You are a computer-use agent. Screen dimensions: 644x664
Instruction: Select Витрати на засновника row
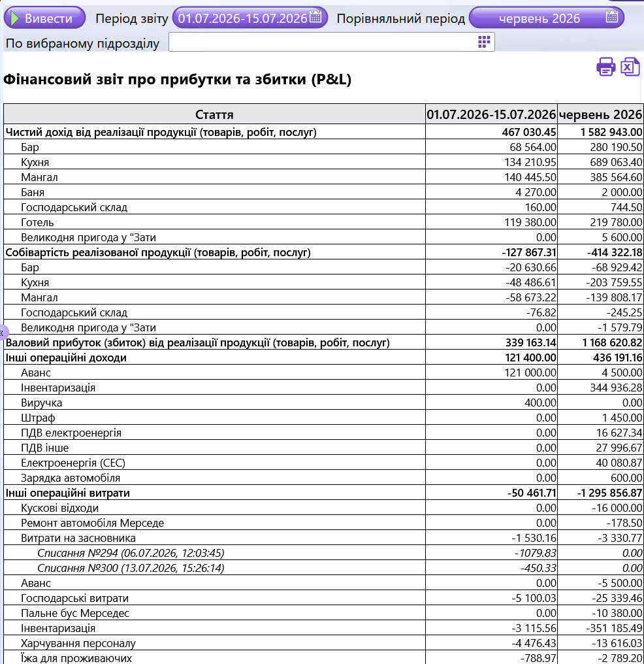(x=323, y=538)
